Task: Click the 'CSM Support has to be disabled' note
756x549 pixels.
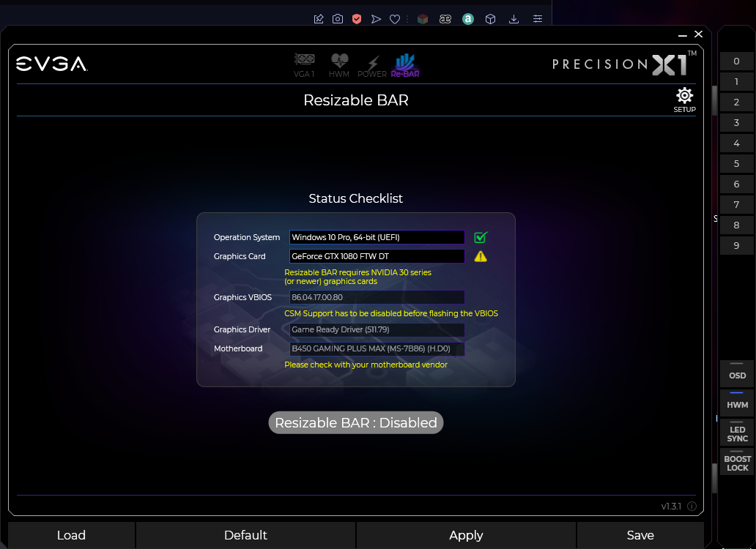Action: coord(391,313)
